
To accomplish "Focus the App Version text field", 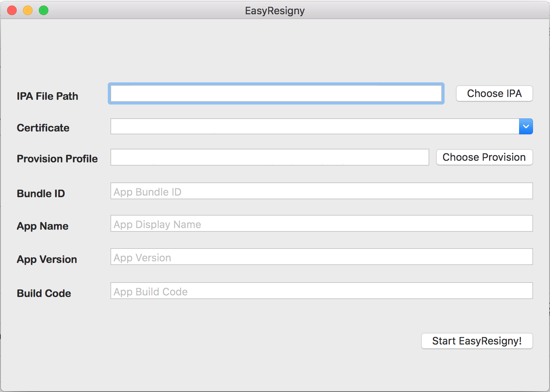I will click(321, 257).
